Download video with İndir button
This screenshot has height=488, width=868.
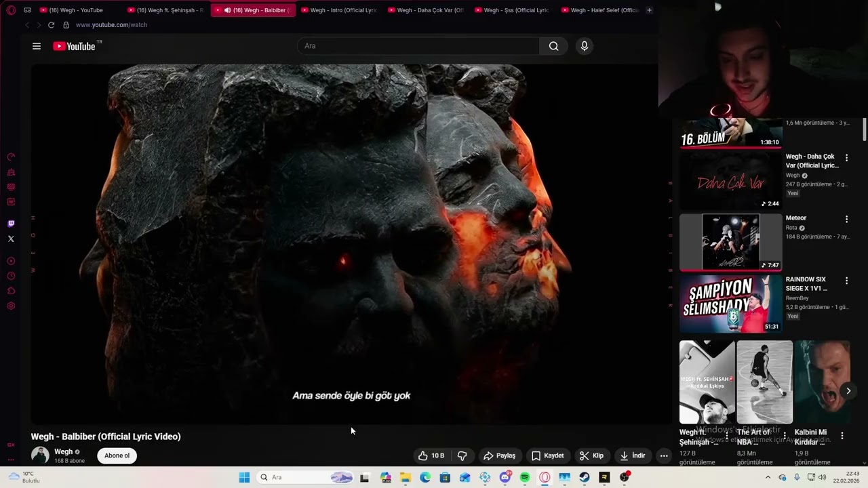633,455
